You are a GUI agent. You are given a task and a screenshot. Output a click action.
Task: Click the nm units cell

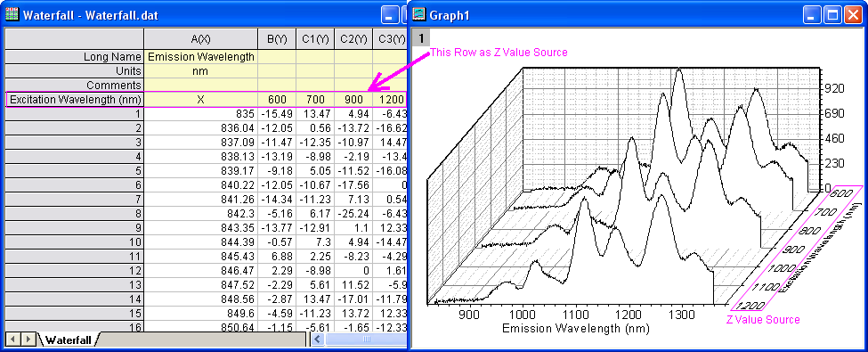tap(201, 71)
